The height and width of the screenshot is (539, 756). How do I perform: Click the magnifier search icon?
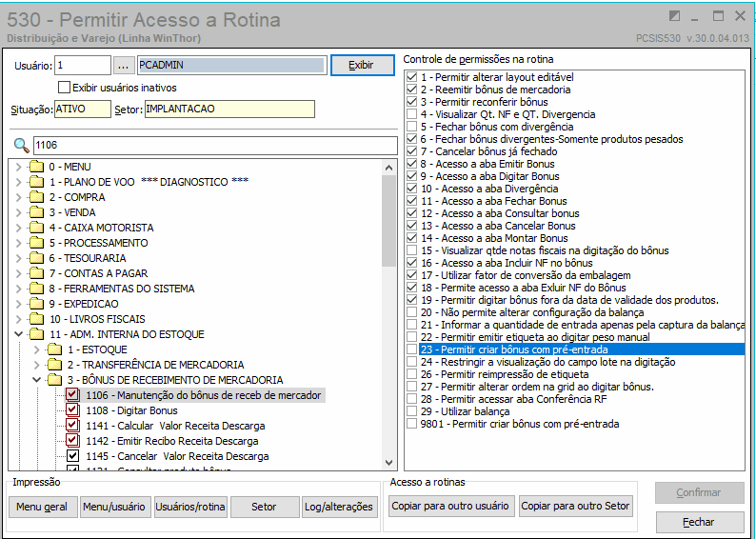point(21,145)
